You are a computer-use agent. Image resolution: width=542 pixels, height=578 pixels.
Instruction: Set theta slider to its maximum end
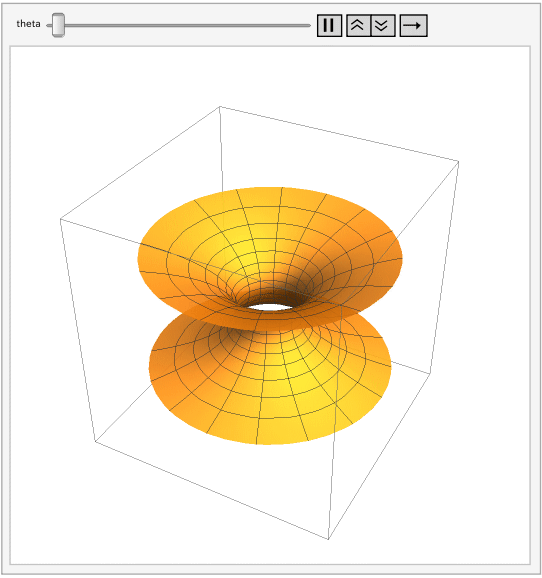(308, 25)
